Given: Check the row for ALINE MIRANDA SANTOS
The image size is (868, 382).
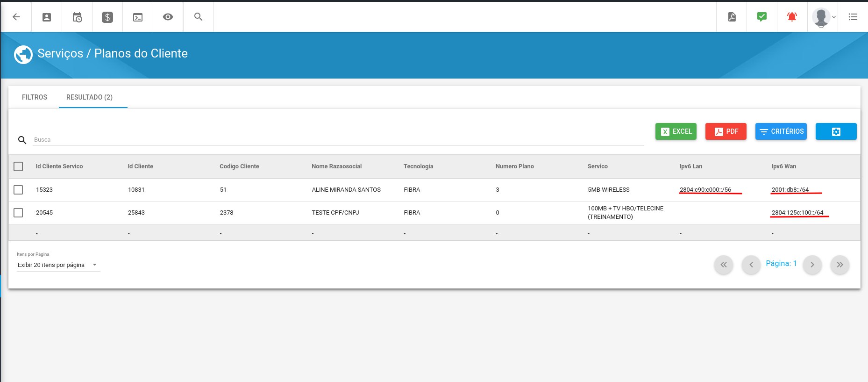Looking at the screenshot, I should click(18, 190).
